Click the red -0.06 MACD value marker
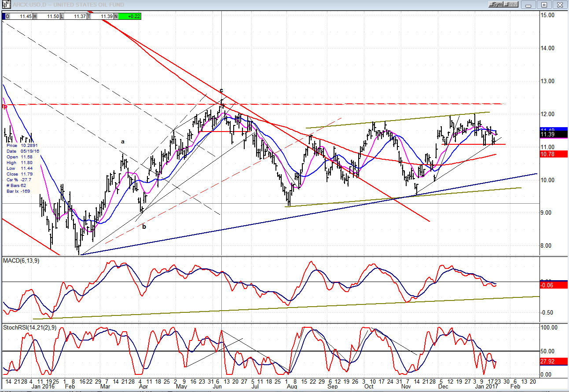Image resolution: width=569 pixels, height=392 pixels. (554, 285)
